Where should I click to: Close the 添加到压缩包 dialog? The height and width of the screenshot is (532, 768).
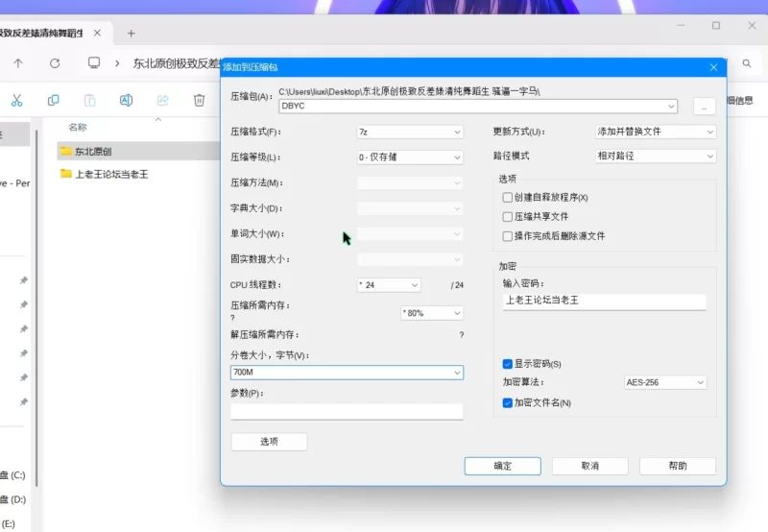click(713, 67)
